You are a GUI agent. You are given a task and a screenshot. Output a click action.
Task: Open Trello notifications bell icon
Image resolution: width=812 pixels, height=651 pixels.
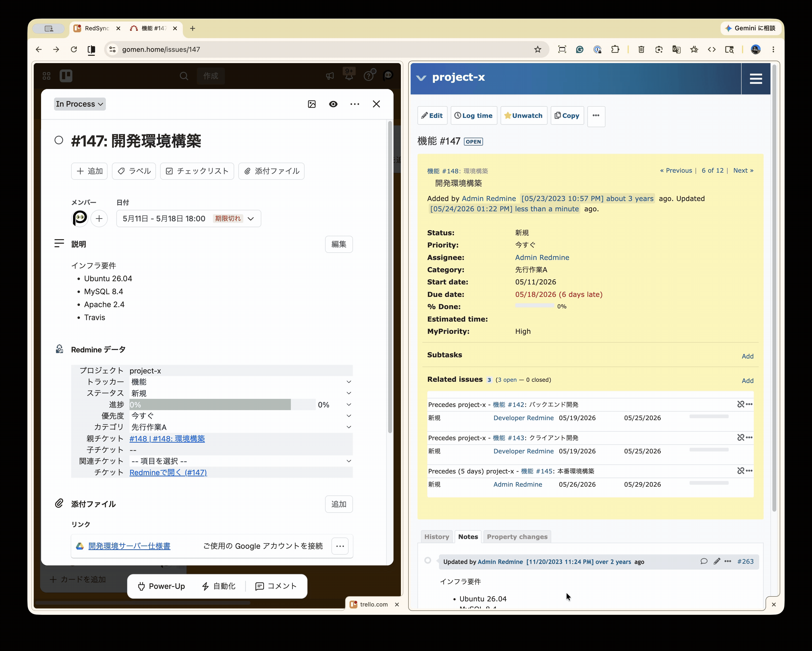(349, 76)
